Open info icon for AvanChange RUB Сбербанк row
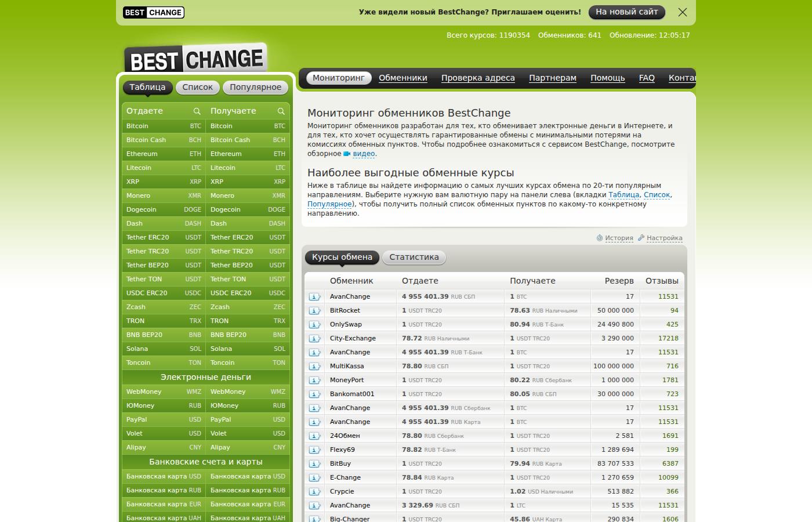The image size is (812, 522). [x=314, y=408]
